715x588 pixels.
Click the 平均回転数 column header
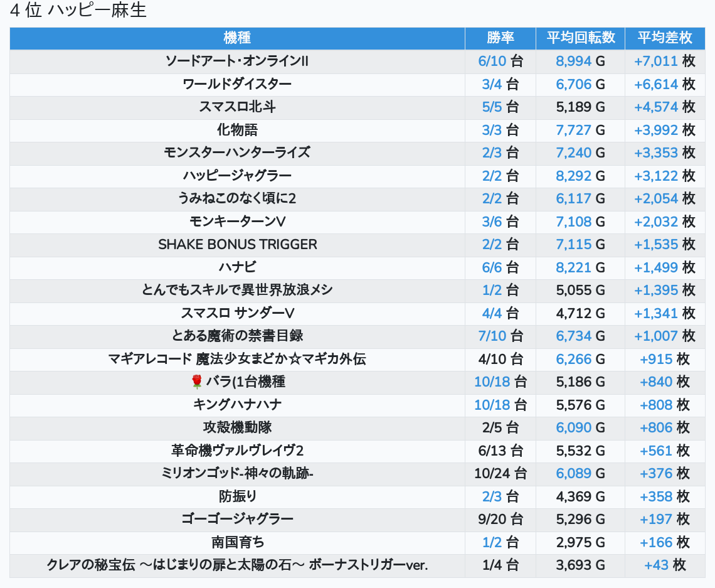pyautogui.click(x=581, y=38)
